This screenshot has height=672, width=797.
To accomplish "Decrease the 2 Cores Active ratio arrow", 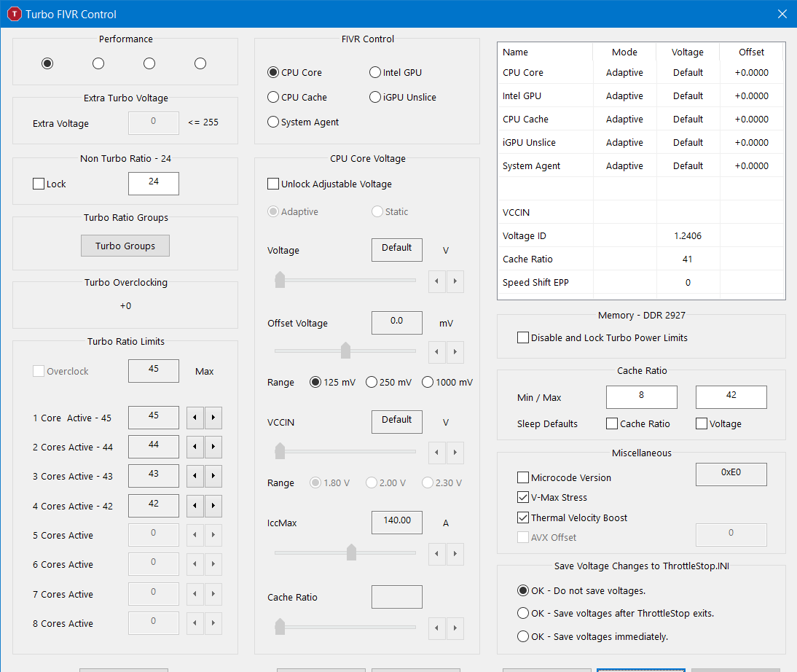I will point(195,447).
